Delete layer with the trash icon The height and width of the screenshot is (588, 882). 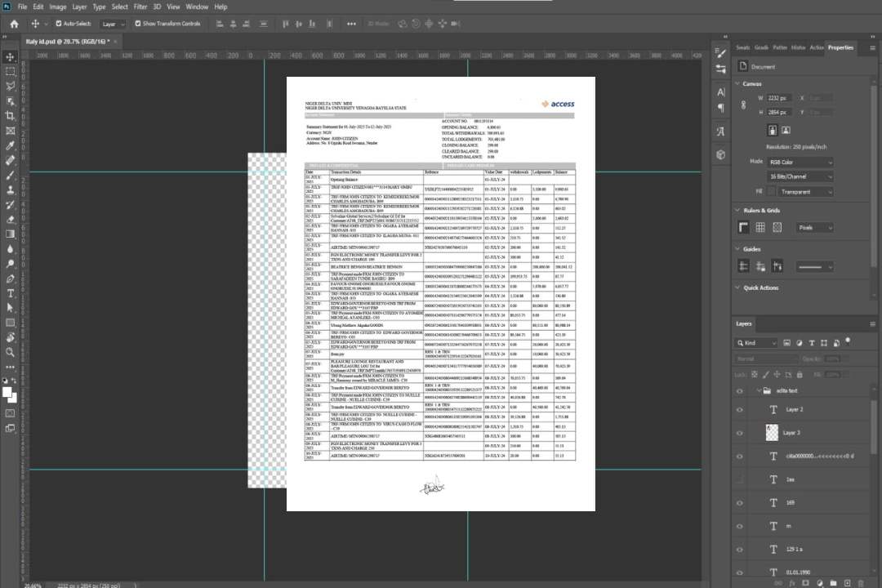tap(861, 583)
